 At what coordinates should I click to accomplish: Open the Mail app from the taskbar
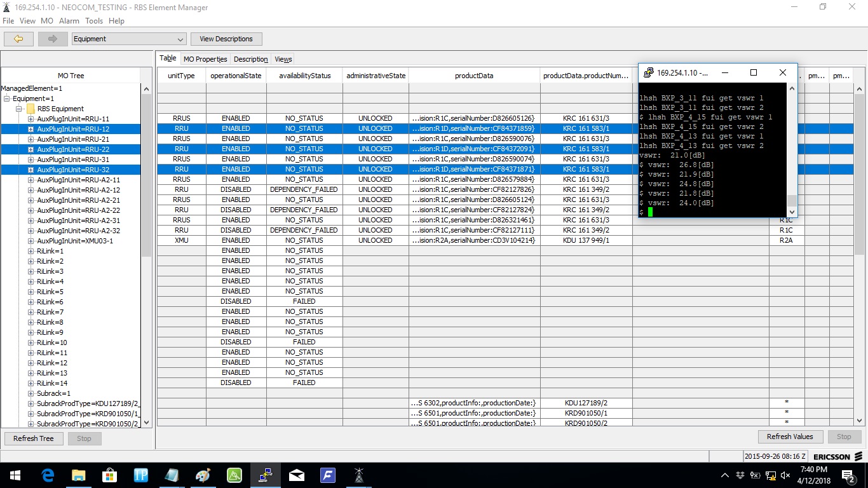[297, 475]
